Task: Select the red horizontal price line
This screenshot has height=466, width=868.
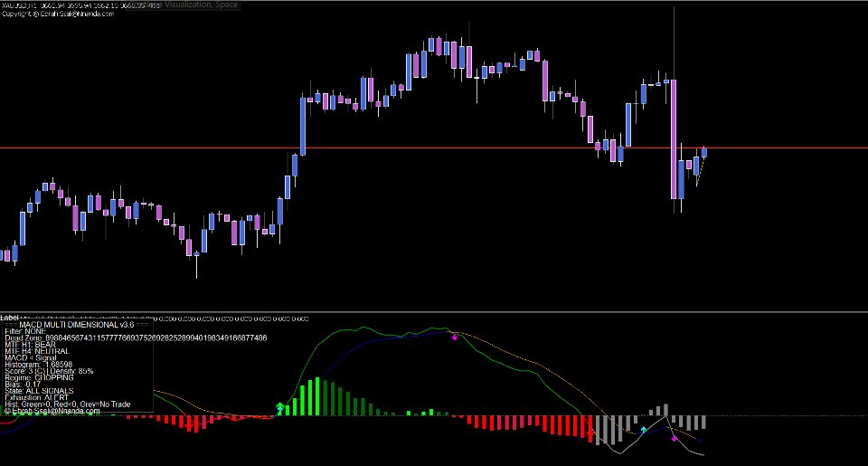Action: click(x=434, y=148)
